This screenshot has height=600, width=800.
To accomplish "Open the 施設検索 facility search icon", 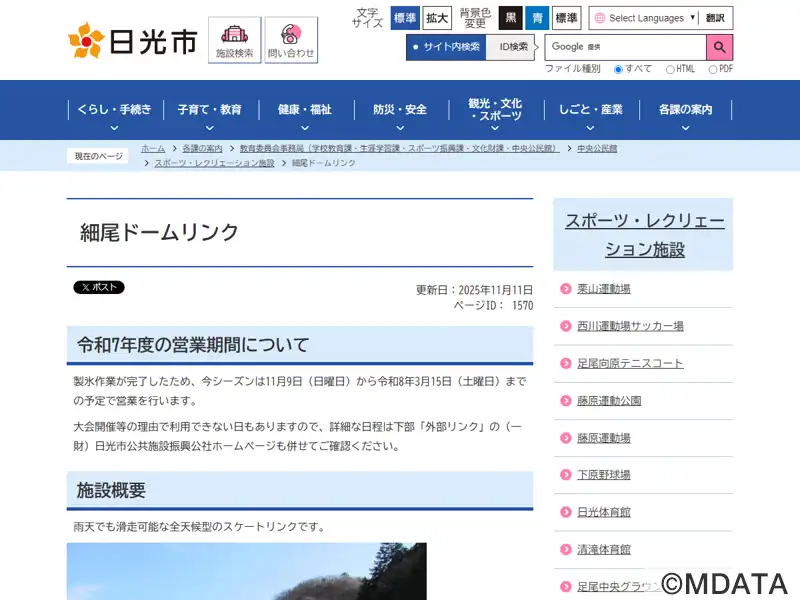I will tap(235, 41).
